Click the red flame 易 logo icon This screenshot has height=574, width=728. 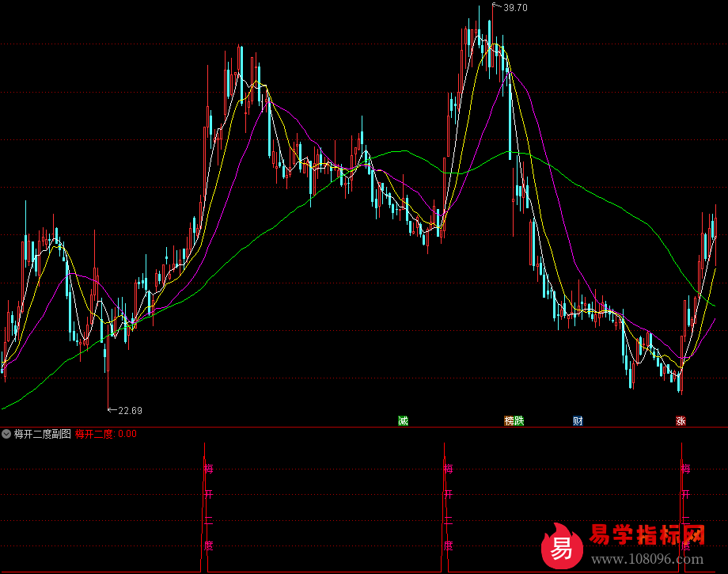pyautogui.click(x=562, y=546)
